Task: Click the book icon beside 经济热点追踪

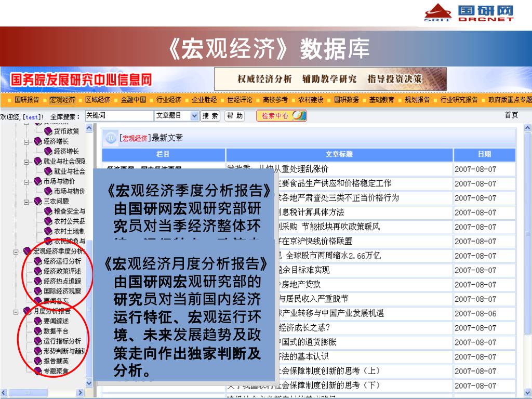Action: tap(37, 281)
